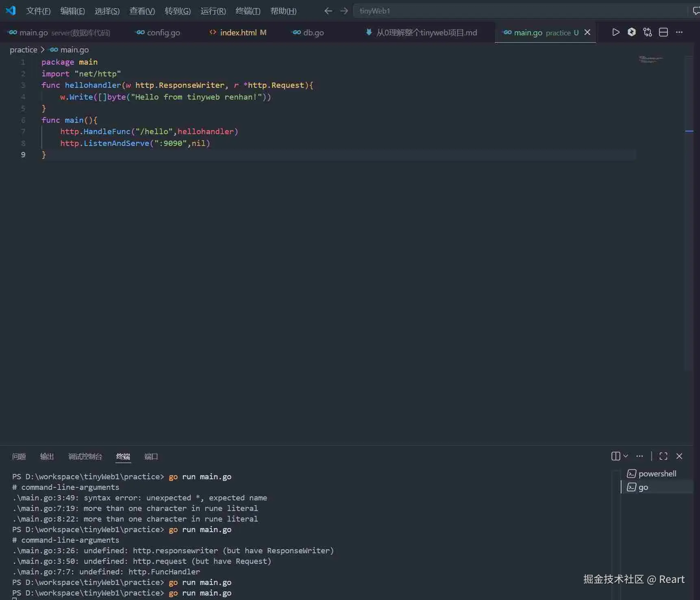Show the 调试控制台 panel tab
Viewport: 700px width, 600px height.
[x=85, y=456]
